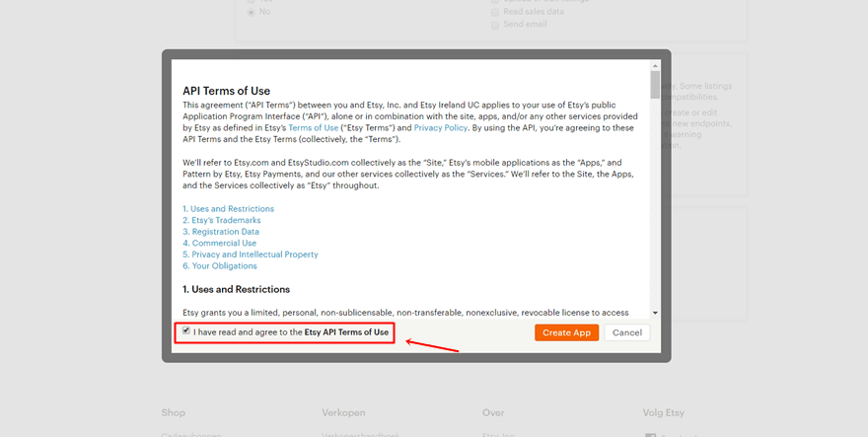Jump to 1. Uses and Restrictions section
868x437 pixels.
[228, 209]
